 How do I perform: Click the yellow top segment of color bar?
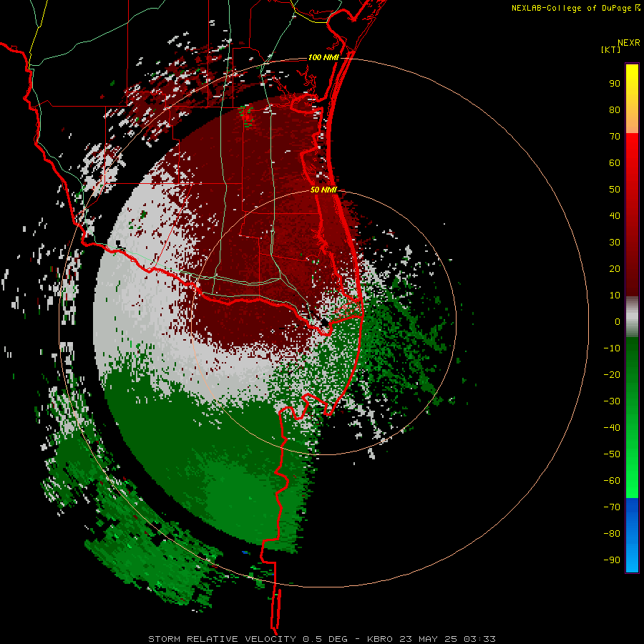(632, 99)
